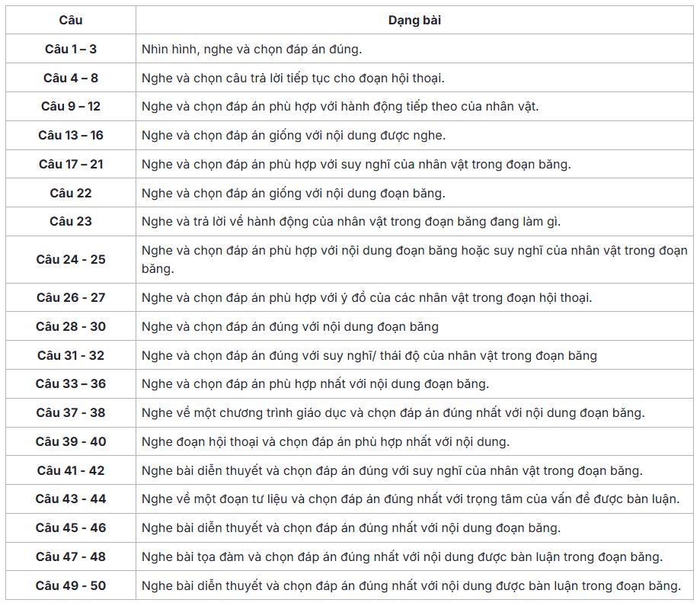
Task: Select the 'Câu 1 – 3' cell
Action: (71, 49)
